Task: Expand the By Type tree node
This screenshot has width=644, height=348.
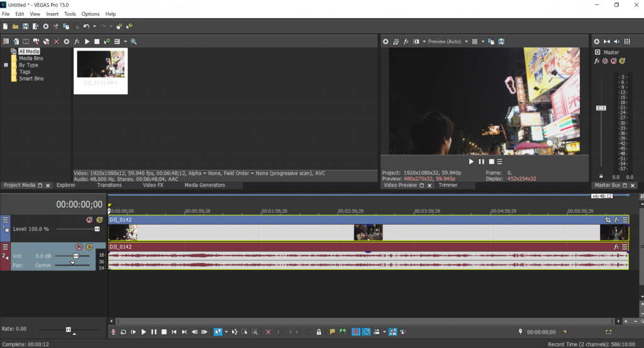Action: click(x=6, y=65)
